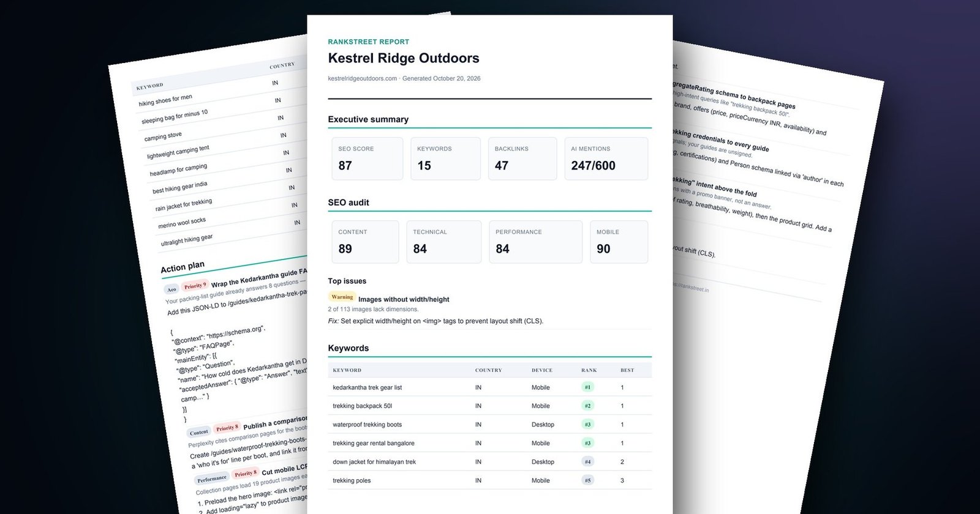Click the RANK column header
This screenshot has width=980, height=514.
point(589,370)
